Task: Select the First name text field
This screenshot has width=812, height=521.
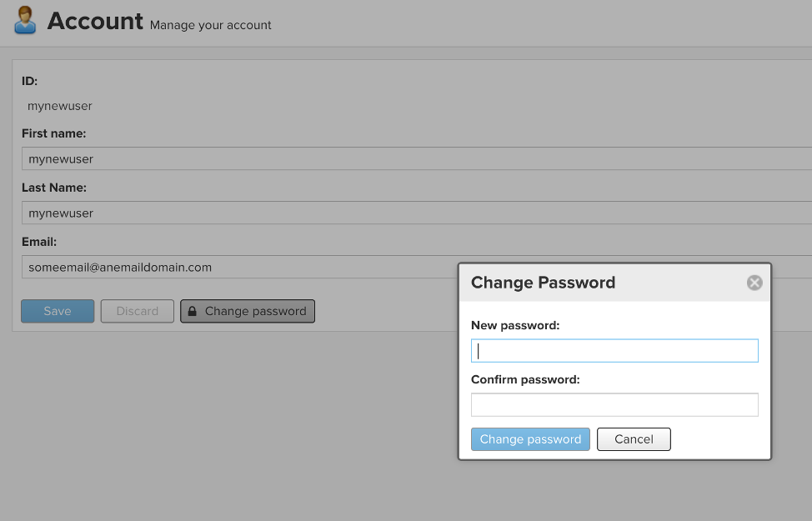Action: (x=417, y=158)
